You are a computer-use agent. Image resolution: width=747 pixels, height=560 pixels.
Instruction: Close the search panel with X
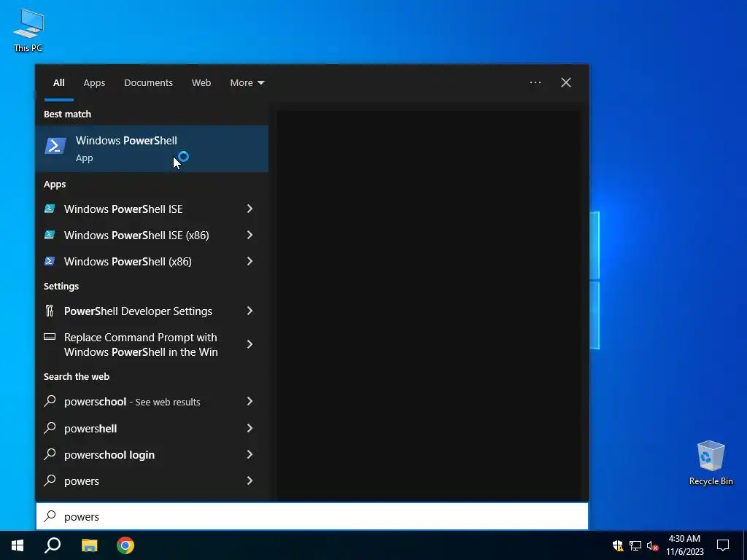pyautogui.click(x=566, y=82)
